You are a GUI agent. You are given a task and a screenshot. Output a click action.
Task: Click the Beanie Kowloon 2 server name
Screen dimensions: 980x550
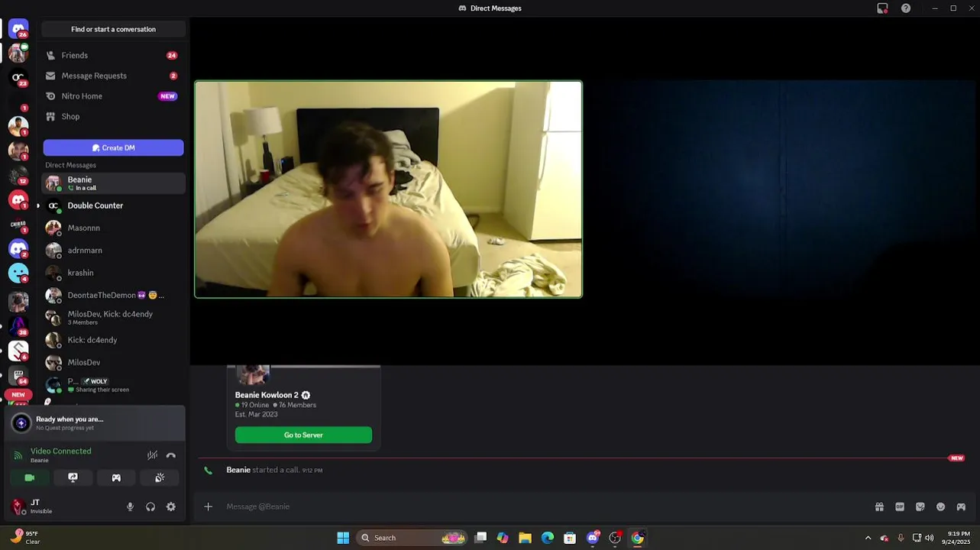[x=267, y=395]
